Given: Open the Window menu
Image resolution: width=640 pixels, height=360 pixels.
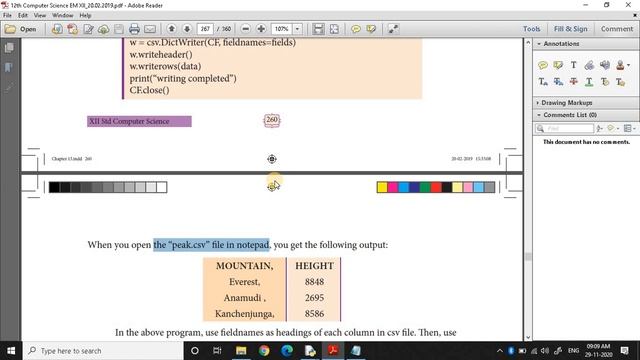Looking at the screenshot, I should click(62, 16).
